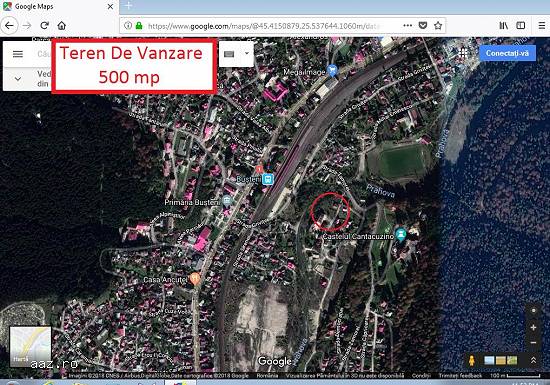
Task: Close the Google Maps tab
Action: [110, 7]
